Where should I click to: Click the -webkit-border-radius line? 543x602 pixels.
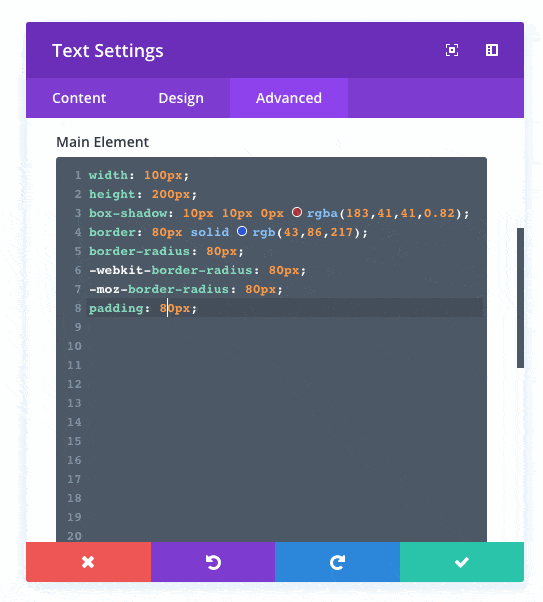coord(197,270)
